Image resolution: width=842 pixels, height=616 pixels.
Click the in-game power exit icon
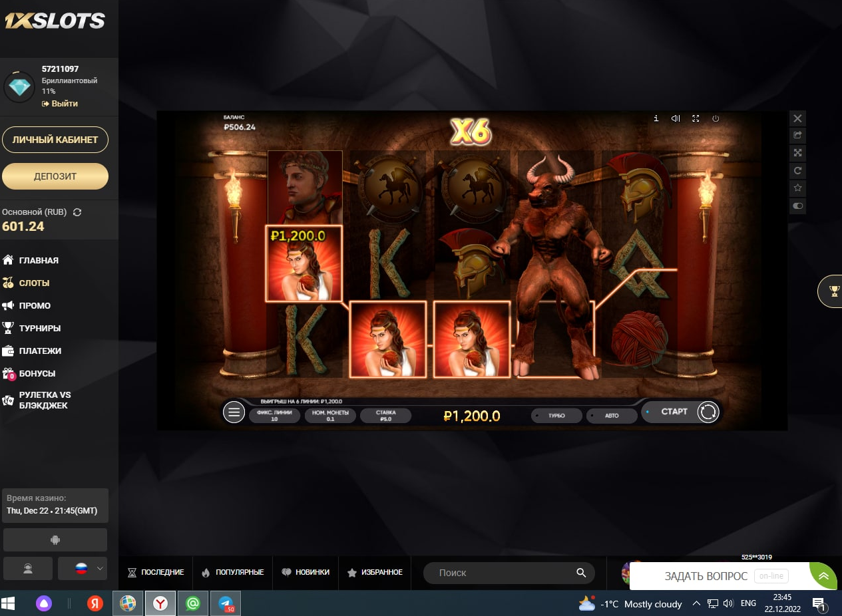(716, 118)
